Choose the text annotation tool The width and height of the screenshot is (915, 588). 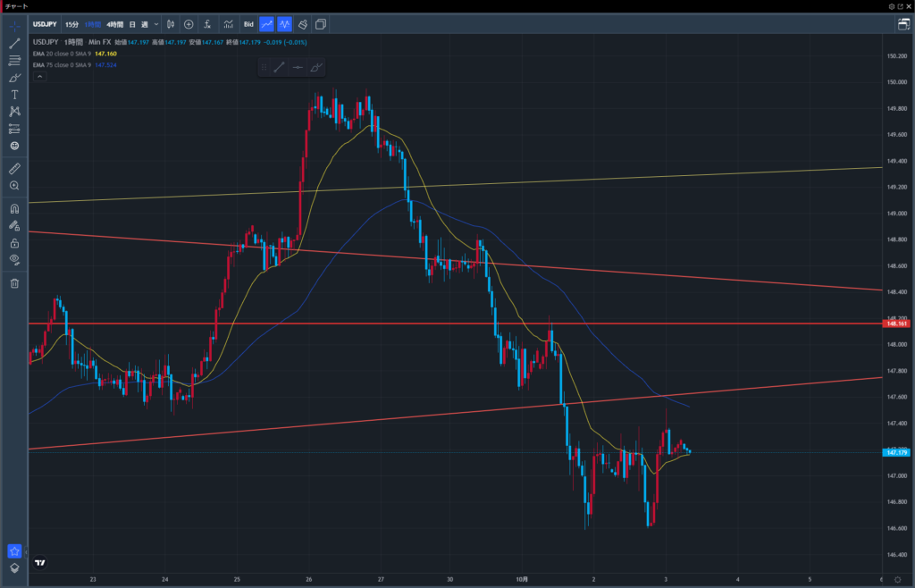[x=14, y=94]
